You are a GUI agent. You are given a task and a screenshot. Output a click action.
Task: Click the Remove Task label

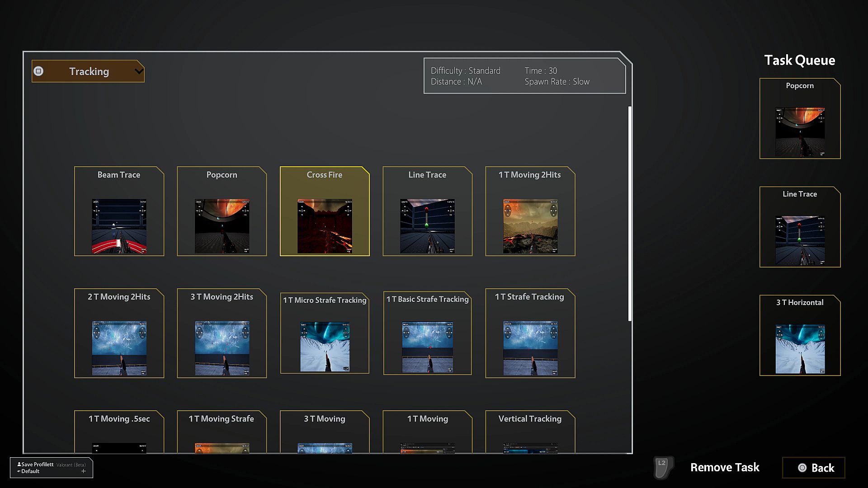pos(724,468)
